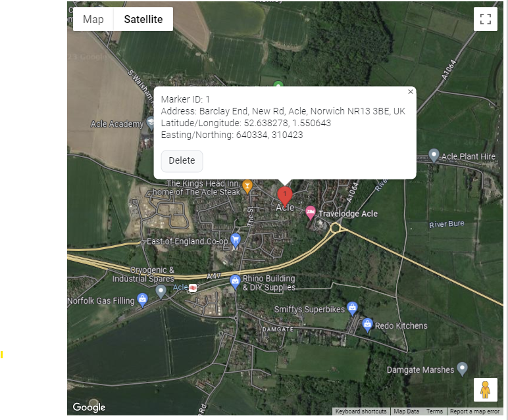Switch to the Map view tab

point(93,19)
